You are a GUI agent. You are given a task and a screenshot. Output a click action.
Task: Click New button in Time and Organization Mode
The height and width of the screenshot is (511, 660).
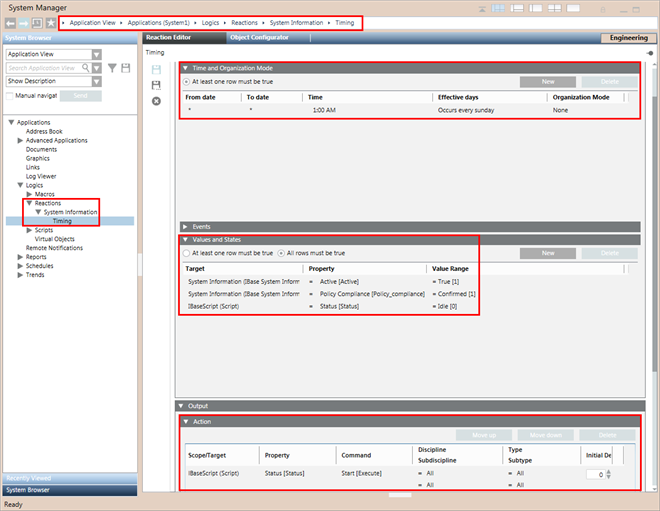pos(545,81)
